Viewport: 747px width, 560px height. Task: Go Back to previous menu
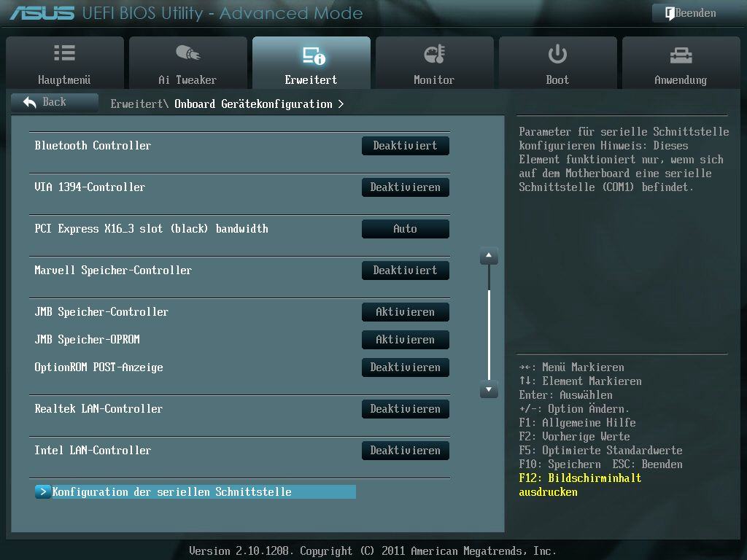click(54, 102)
